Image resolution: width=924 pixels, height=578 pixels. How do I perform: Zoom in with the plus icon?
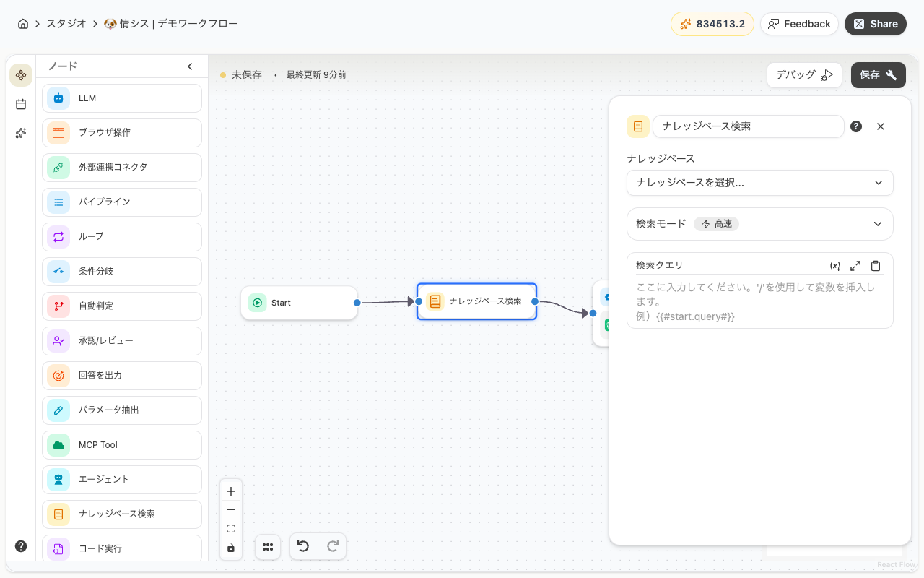(x=231, y=491)
